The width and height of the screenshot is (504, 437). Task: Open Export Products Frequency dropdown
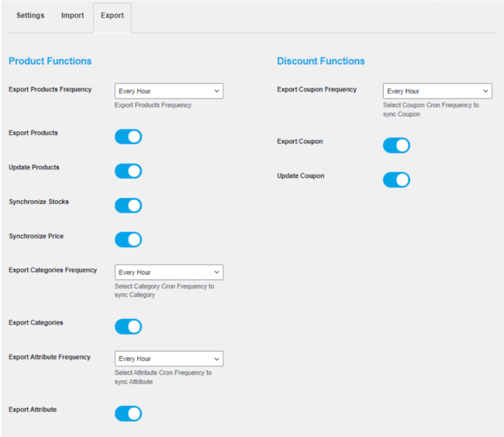[x=169, y=92]
